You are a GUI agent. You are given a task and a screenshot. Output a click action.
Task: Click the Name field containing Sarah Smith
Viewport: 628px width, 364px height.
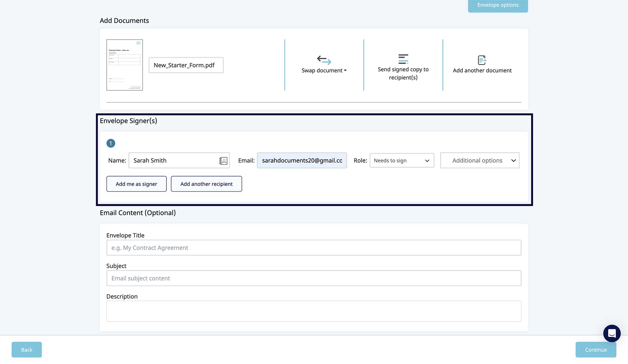pos(179,160)
